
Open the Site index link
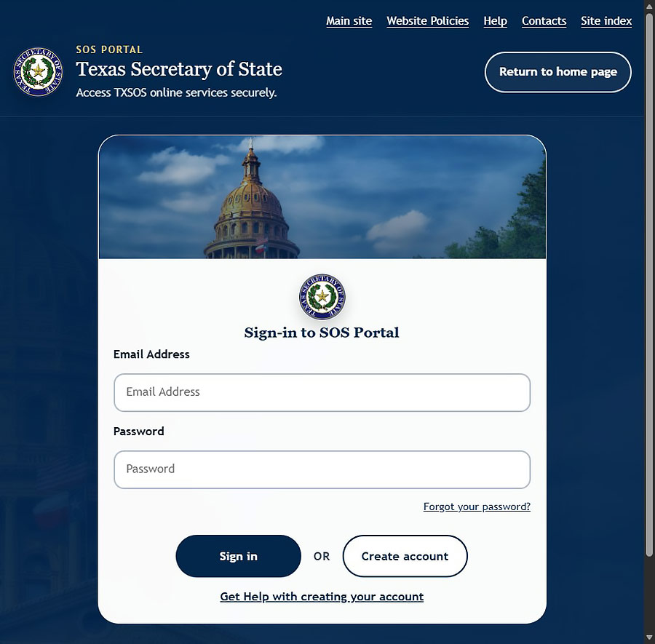click(x=606, y=21)
